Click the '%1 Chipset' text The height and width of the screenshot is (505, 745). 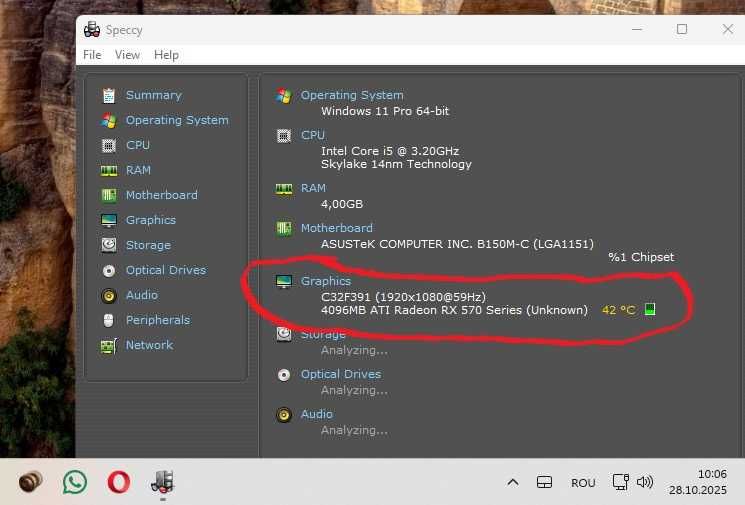point(641,257)
